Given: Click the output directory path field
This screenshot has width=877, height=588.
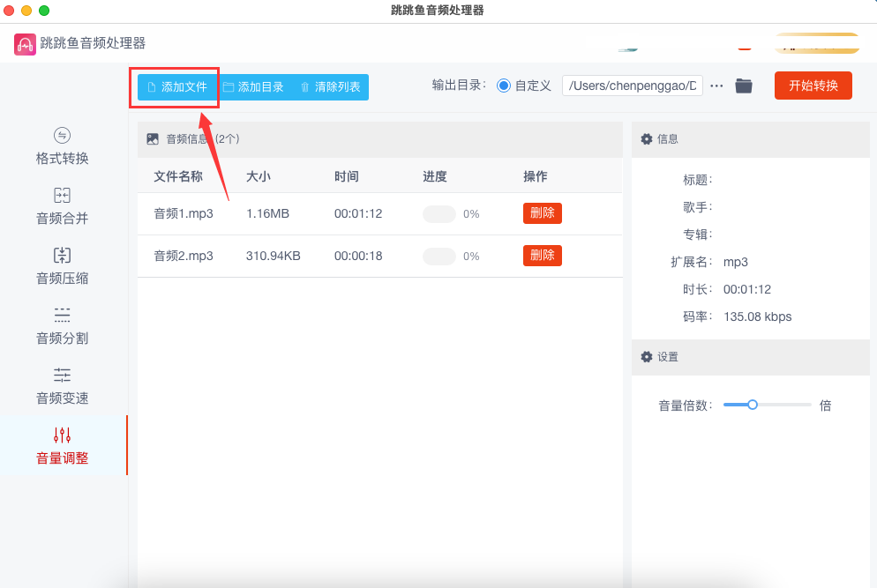Looking at the screenshot, I should point(633,86).
